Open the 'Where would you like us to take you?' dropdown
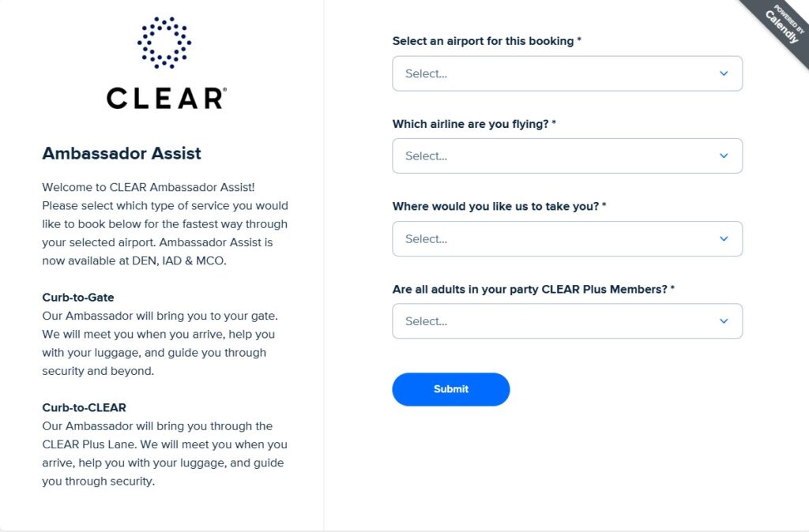 coord(567,238)
